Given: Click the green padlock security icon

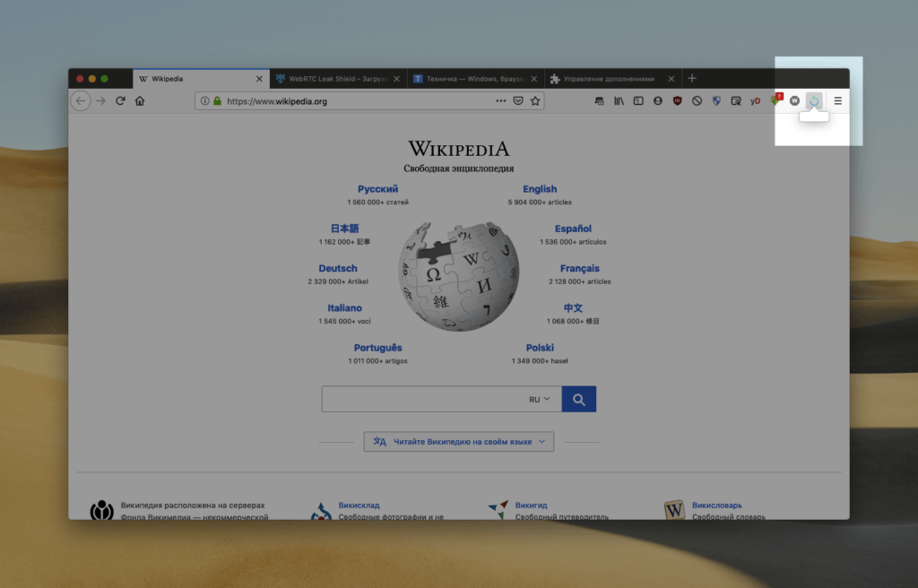Looking at the screenshot, I should (x=217, y=100).
